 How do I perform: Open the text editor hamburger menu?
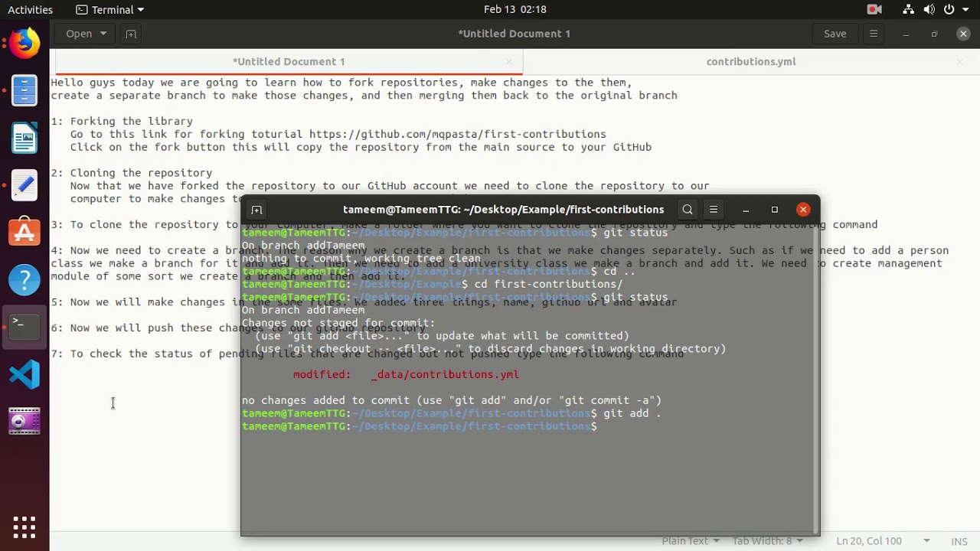coord(874,34)
